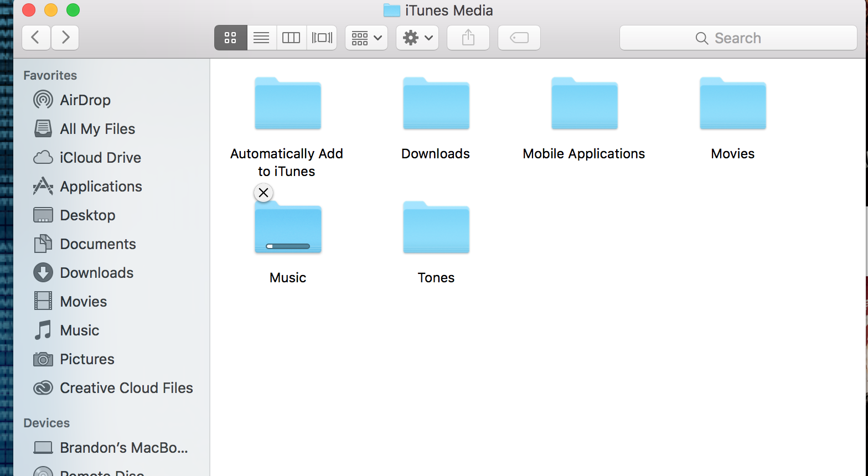This screenshot has height=476, width=868.
Task: Open Applications in the sidebar
Action: (x=111, y=187)
